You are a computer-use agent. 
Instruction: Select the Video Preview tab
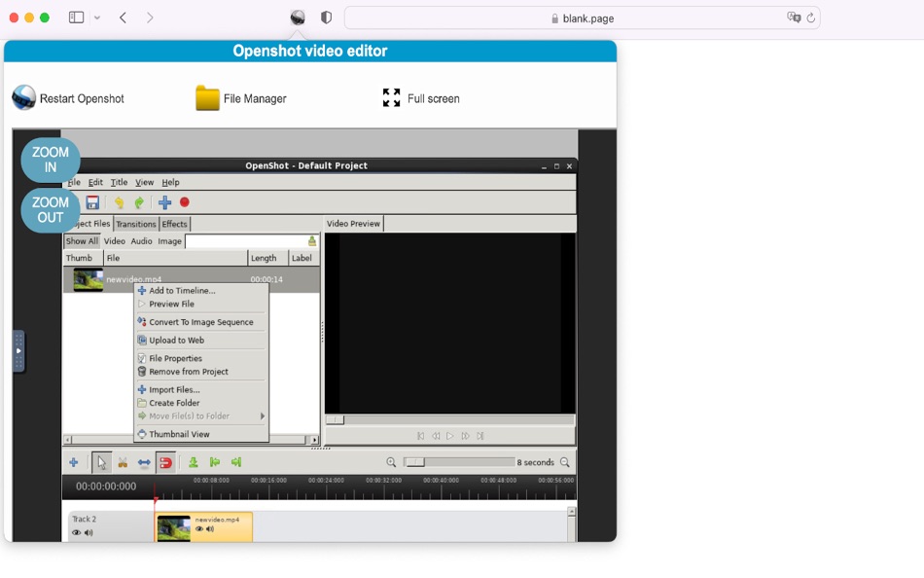click(x=354, y=224)
